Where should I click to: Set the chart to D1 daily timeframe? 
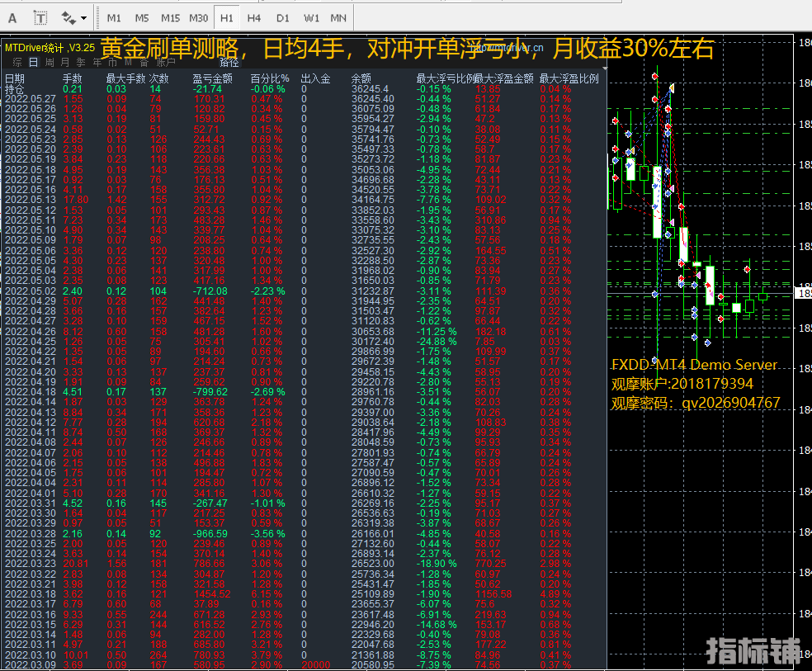click(x=282, y=17)
